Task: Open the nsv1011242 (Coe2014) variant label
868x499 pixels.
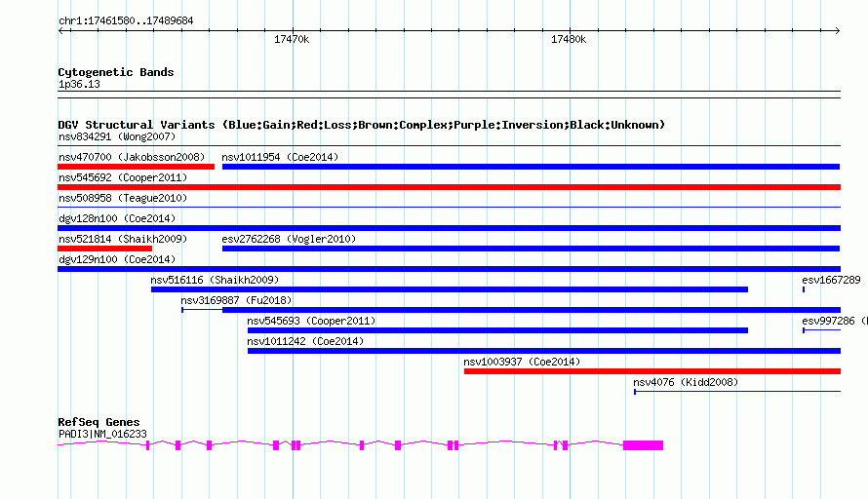Action: pyautogui.click(x=305, y=341)
